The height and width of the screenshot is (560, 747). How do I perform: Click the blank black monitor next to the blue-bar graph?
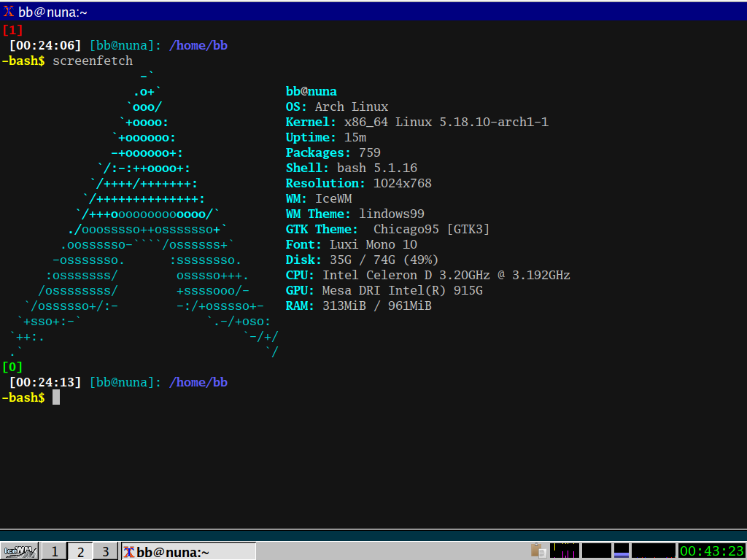pos(597,551)
